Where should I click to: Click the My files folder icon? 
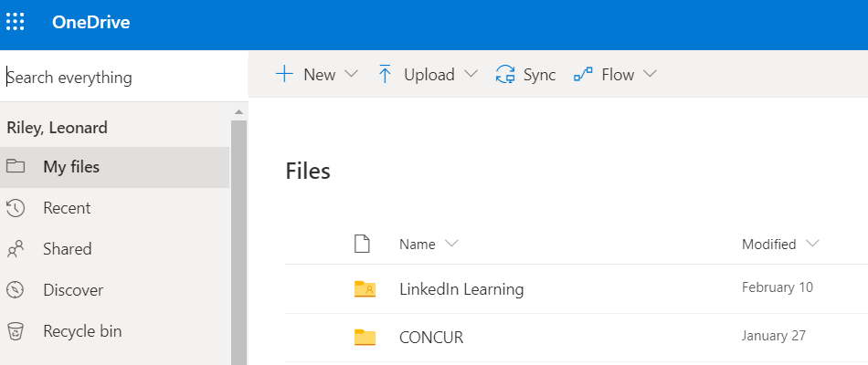click(x=16, y=166)
